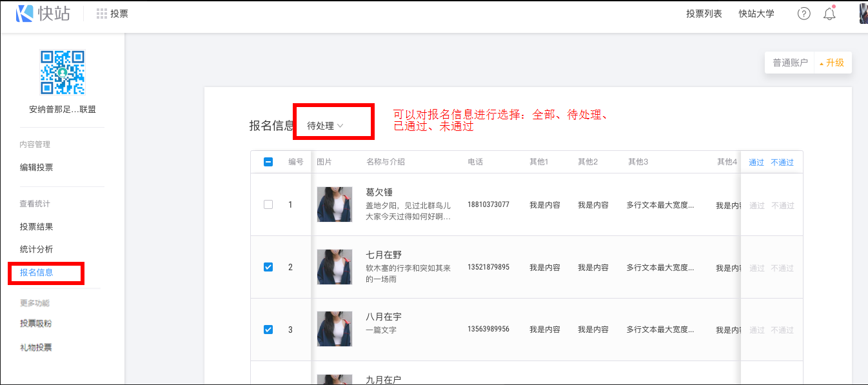Click the user avatar in top bar

point(863,14)
